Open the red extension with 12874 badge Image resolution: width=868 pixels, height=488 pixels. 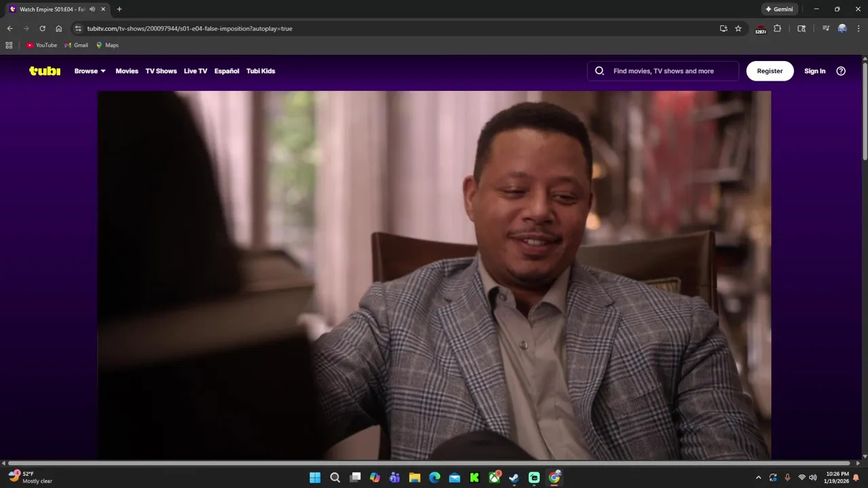click(761, 29)
